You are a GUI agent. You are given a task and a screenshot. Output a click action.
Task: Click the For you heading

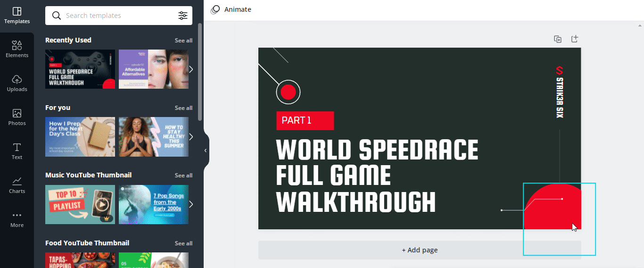click(x=58, y=108)
